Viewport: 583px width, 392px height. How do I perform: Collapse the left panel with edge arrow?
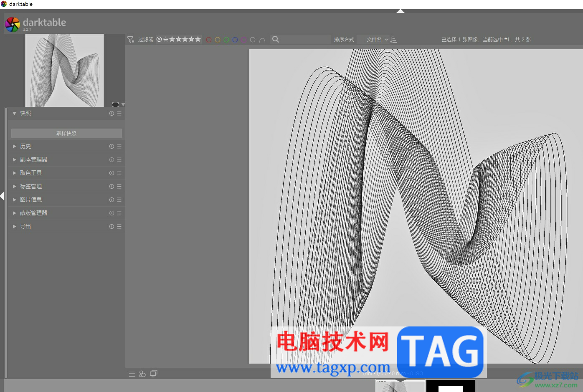tap(2, 196)
